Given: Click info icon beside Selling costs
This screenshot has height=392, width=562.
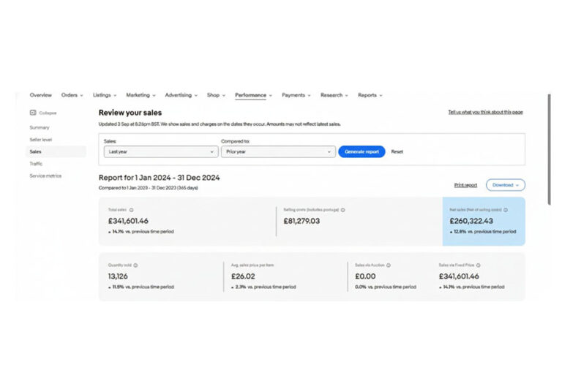Looking at the screenshot, I should tap(342, 210).
